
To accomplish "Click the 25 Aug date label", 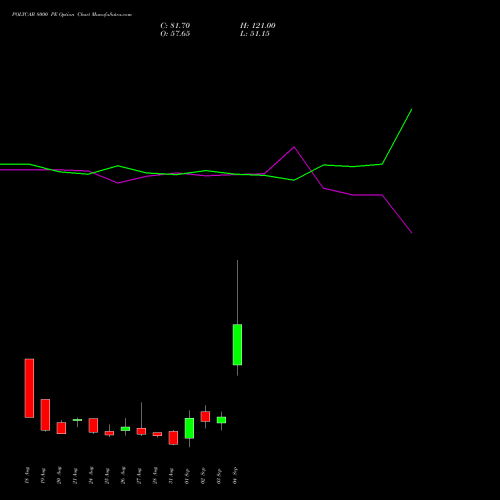I will [107, 475].
